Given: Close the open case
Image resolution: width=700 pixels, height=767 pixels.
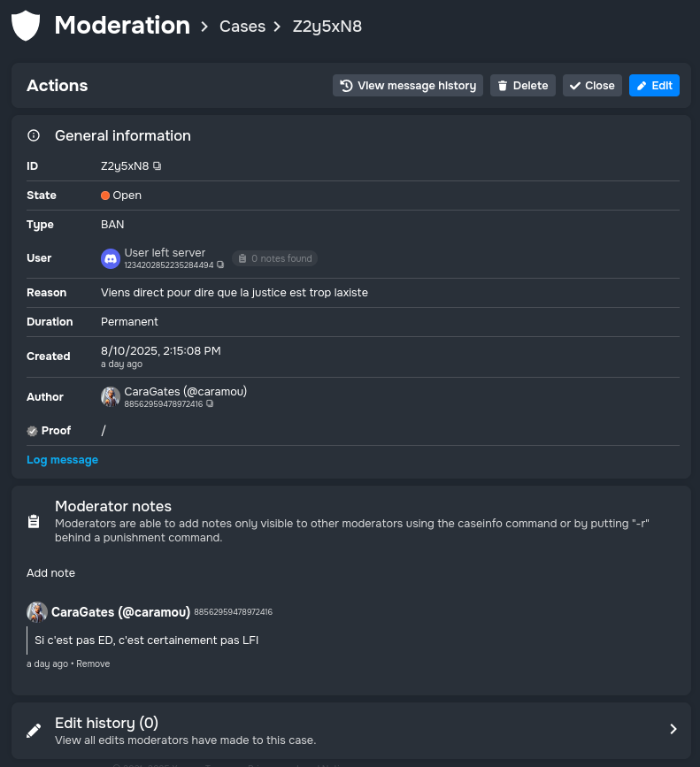Looking at the screenshot, I should [x=592, y=86].
